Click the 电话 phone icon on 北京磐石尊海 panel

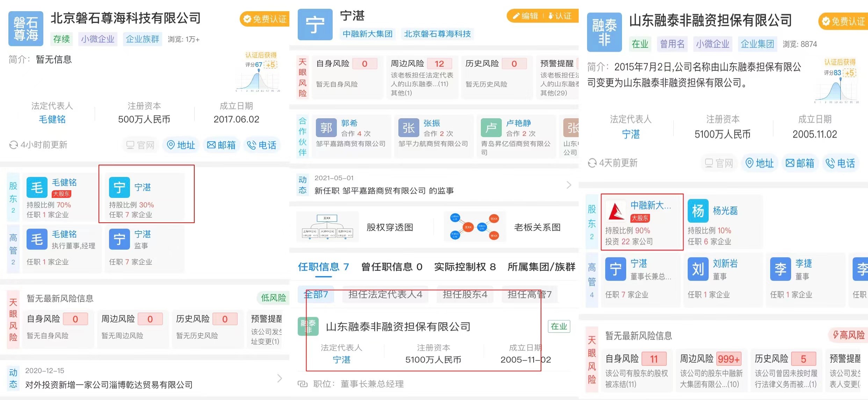262,145
